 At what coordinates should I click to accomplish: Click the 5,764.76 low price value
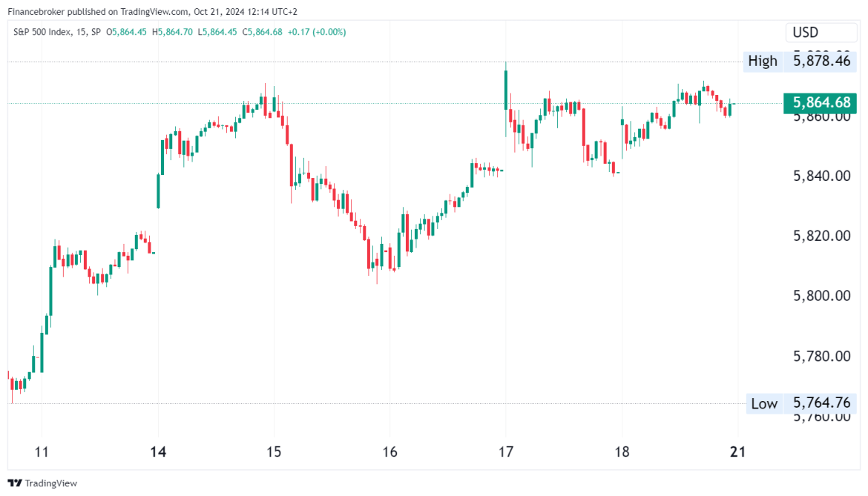pos(821,403)
